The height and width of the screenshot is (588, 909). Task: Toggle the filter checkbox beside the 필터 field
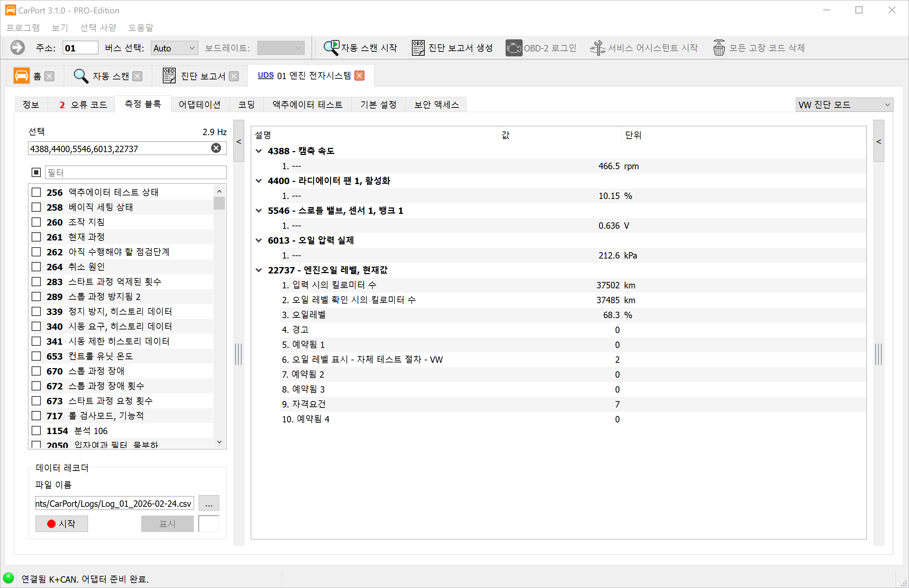tap(36, 172)
